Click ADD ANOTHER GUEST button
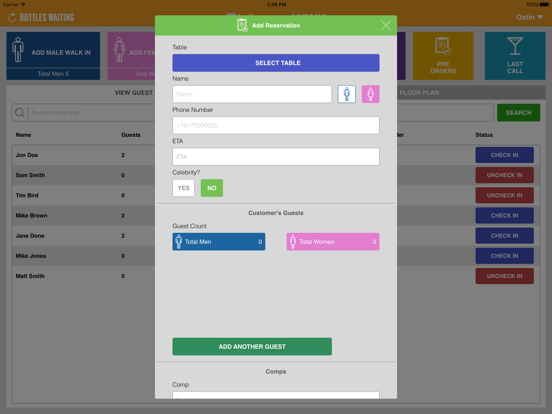The image size is (552, 414). coord(252,346)
